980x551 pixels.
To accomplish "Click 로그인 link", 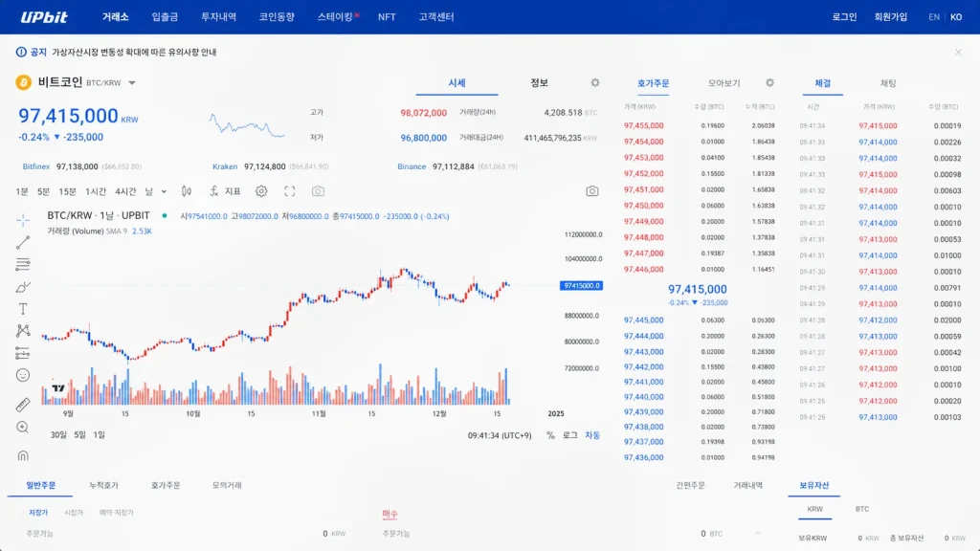I will pos(844,17).
